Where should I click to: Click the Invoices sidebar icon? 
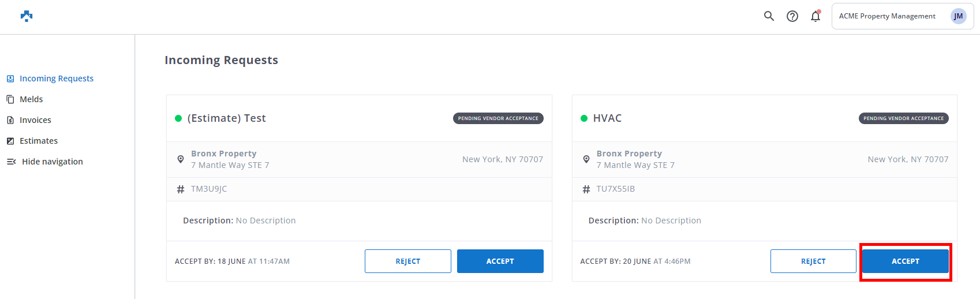coord(10,120)
